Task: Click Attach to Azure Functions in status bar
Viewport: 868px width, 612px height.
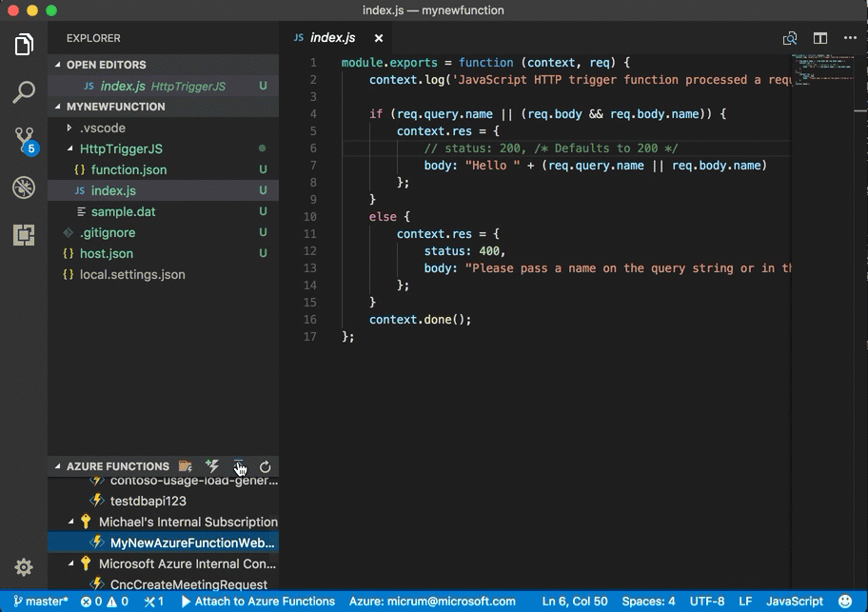Action: (x=258, y=602)
